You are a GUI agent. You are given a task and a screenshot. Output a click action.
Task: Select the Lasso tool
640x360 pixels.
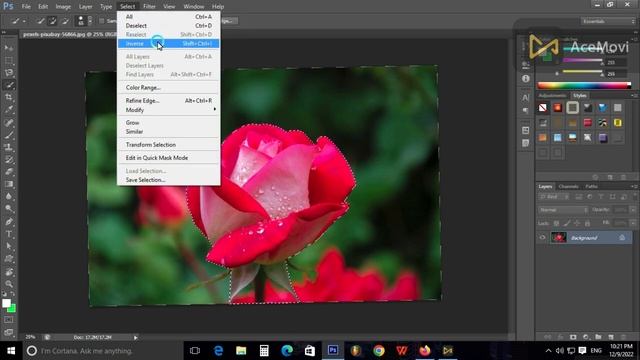9,73
